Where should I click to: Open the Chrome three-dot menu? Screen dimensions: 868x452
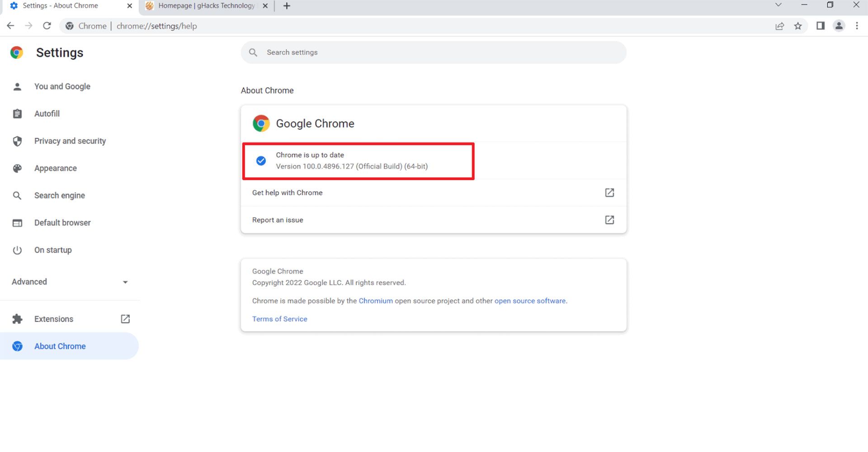tap(857, 26)
